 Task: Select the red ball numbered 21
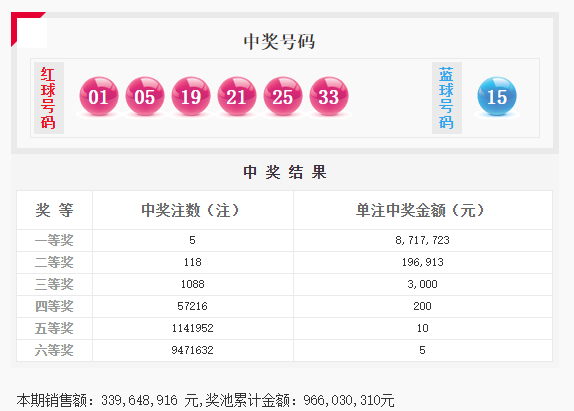pyautogui.click(x=237, y=96)
